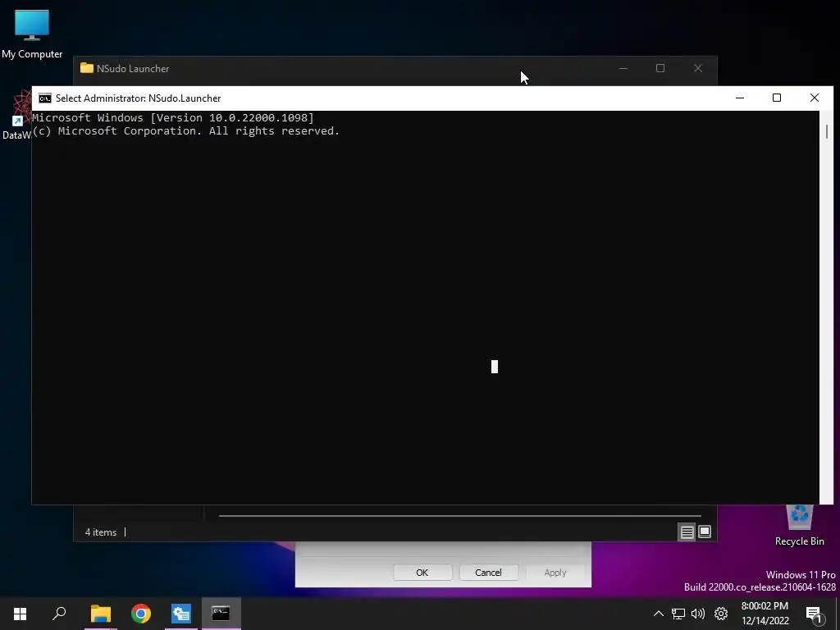Viewport: 840px width, 630px height.
Task: Click the NSudo Launcher folder title icon
Action: point(87,68)
